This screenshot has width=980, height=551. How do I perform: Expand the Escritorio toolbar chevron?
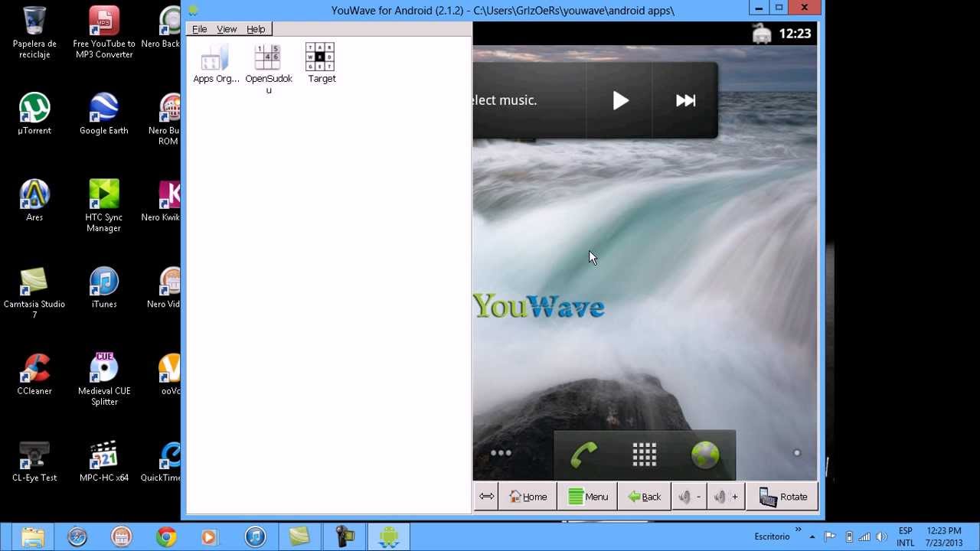pyautogui.click(x=798, y=530)
